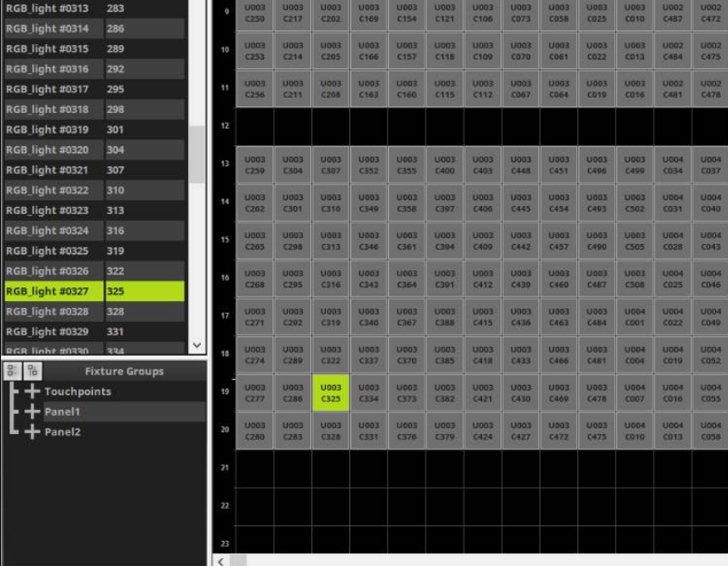Click the fixture list scroll-down arrow
Screen dimensions: 728x566
[196, 342]
